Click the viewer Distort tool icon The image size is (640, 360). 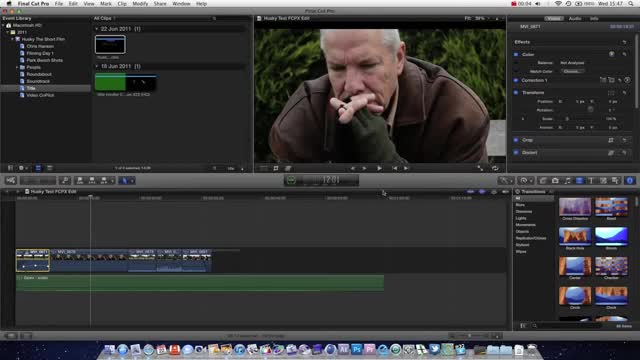[288, 168]
